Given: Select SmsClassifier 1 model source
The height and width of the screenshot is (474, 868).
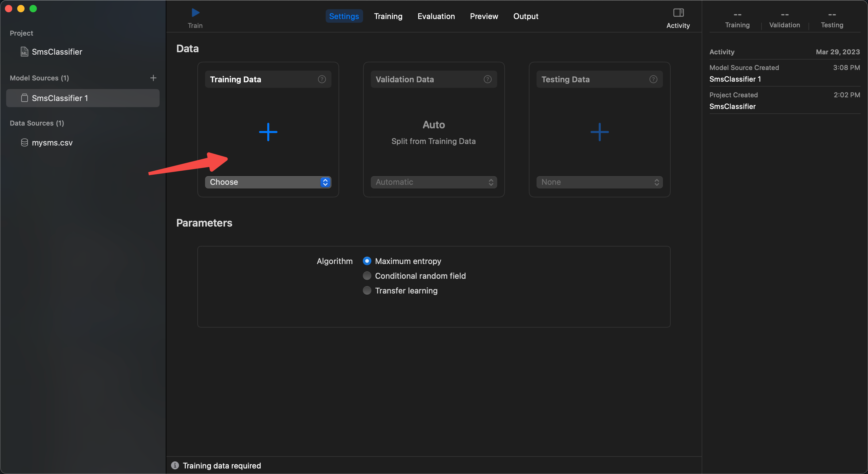Looking at the screenshot, I should pos(60,98).
